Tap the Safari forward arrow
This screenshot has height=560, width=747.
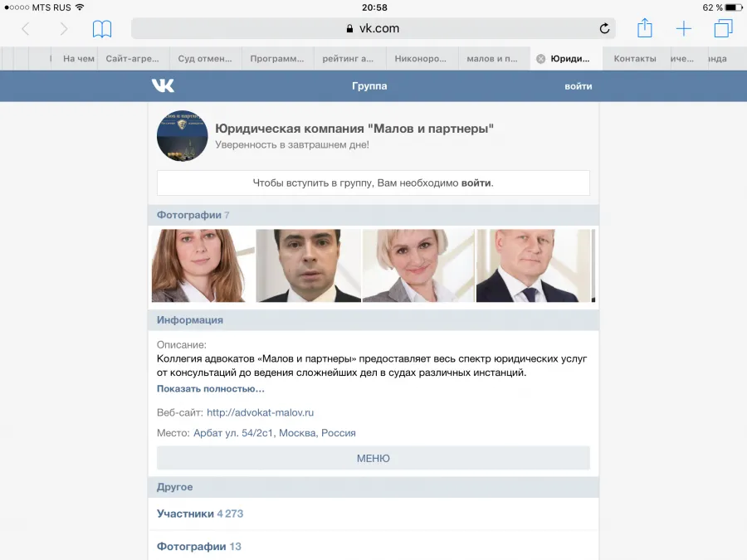(x=63, y=29)
